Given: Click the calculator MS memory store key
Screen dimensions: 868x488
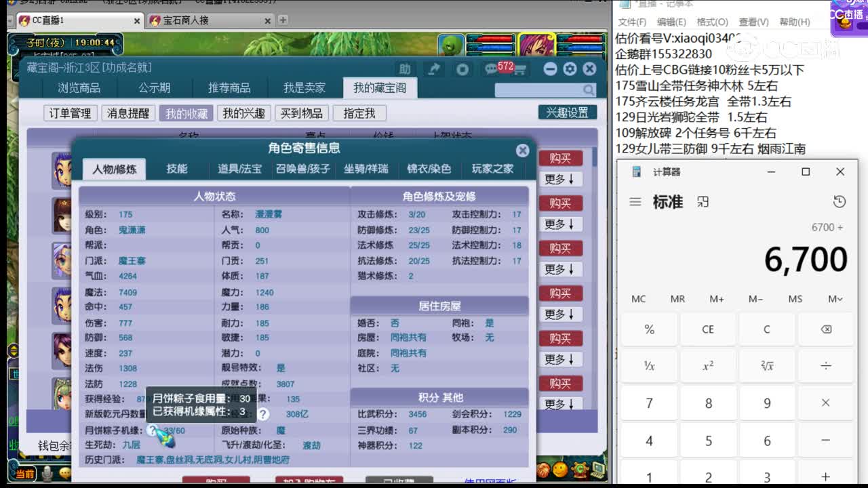Looking at the screenshot, I should 795,299.
